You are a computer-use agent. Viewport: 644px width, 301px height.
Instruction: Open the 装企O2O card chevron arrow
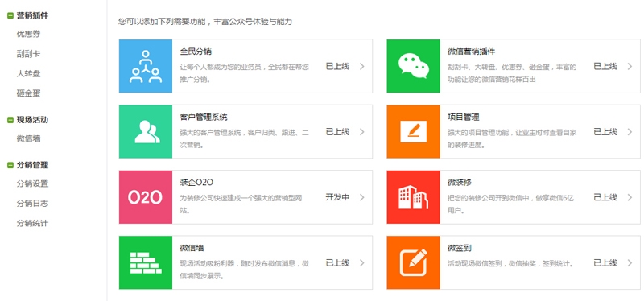[x=361, y=197]
